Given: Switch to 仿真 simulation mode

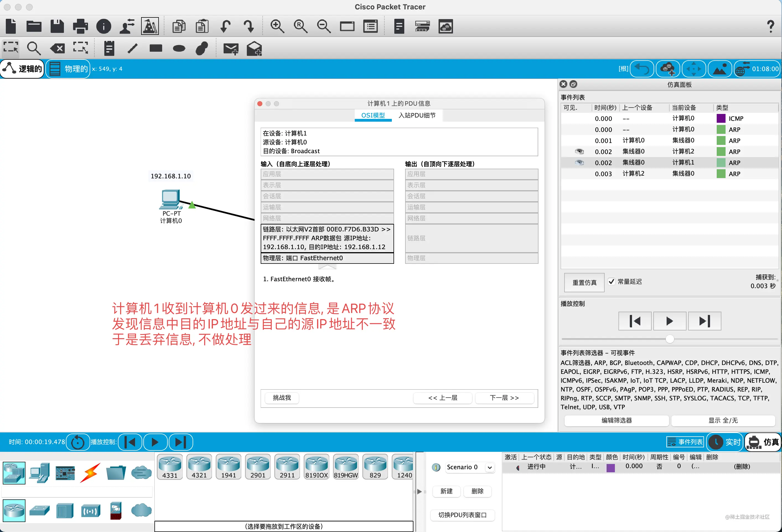Looking at the screenshot, I should (763, 442).
